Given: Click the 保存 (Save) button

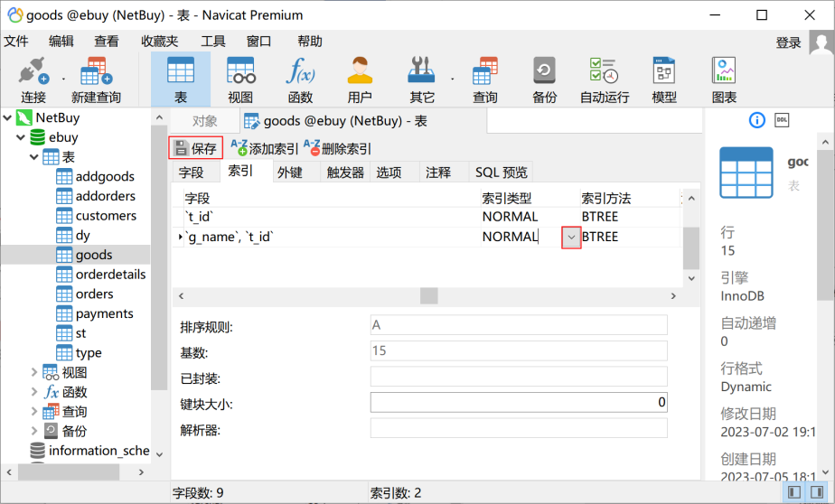Looking at the screenshot, I should click(196, 148).
